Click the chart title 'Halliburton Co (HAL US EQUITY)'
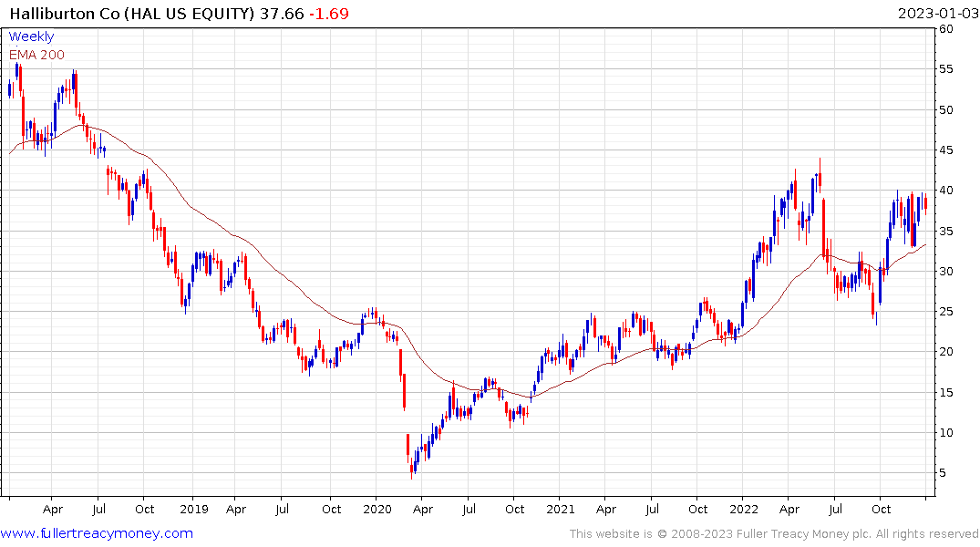Image resolution: width=980 pixels, height=547 pixels. click(132, 14)
